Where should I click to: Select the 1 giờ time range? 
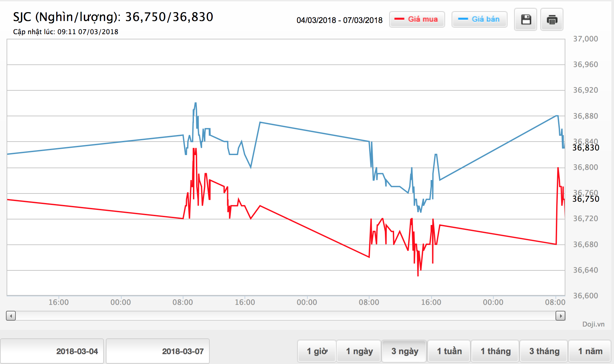coord(317,351)
